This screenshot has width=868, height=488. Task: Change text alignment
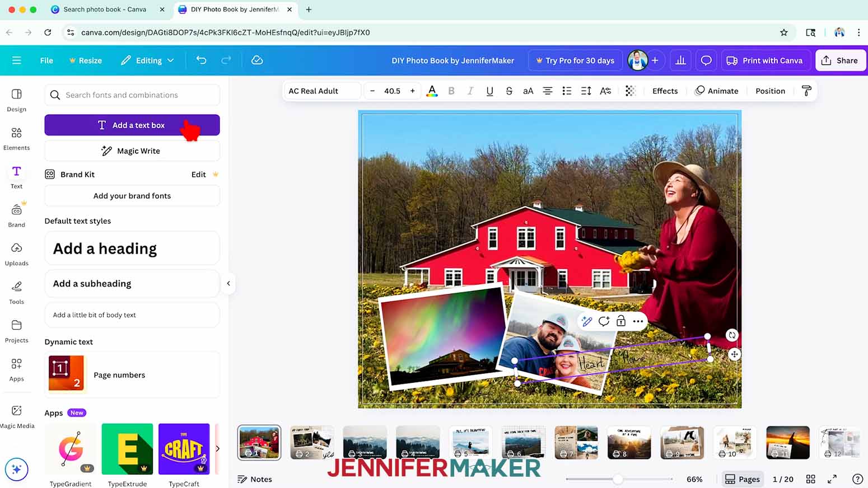tap(548, 91)
